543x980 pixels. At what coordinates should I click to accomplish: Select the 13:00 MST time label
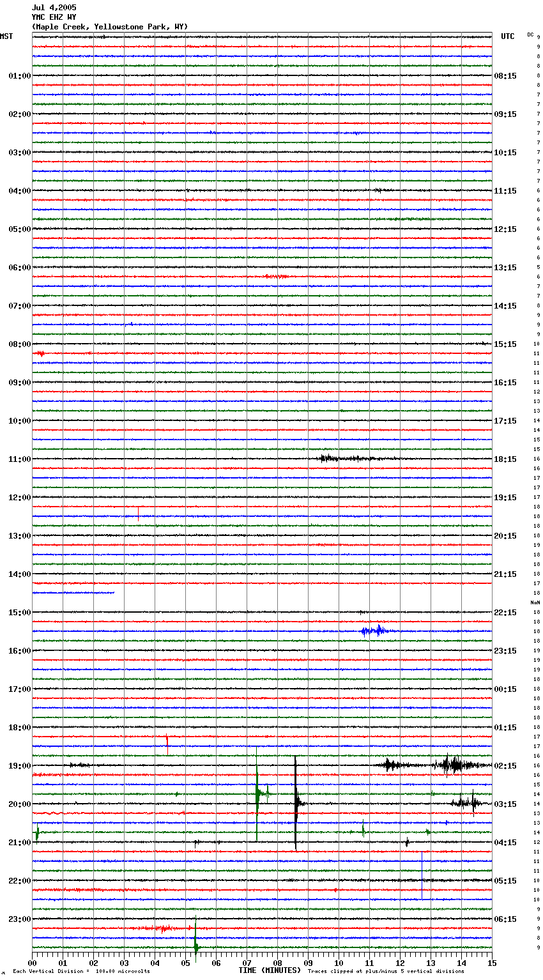tap(20, 536)
